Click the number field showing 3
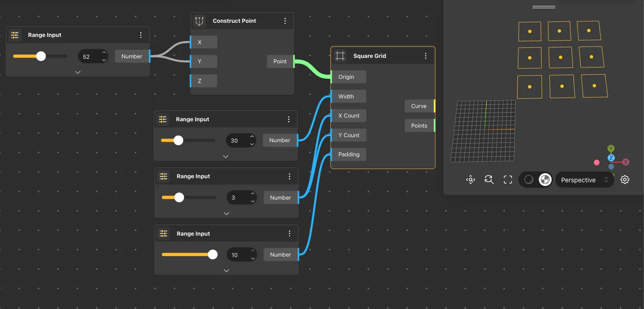This screenshot has height=309, width=644. point(237,198)
